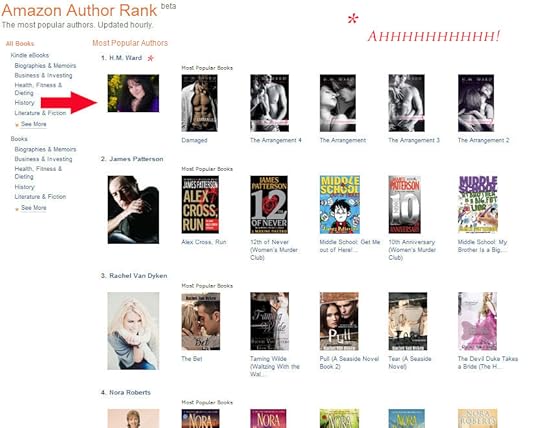Open H.M. Ward author photo

click(133, 93)
